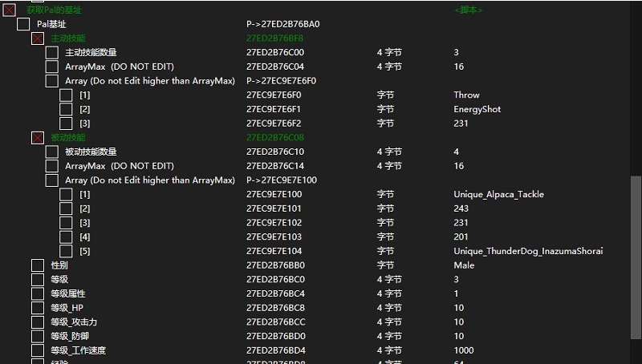Screen dimensions: 642x364
Task: Tick the 等级_HP row checkbox
Action: [38, 308]
